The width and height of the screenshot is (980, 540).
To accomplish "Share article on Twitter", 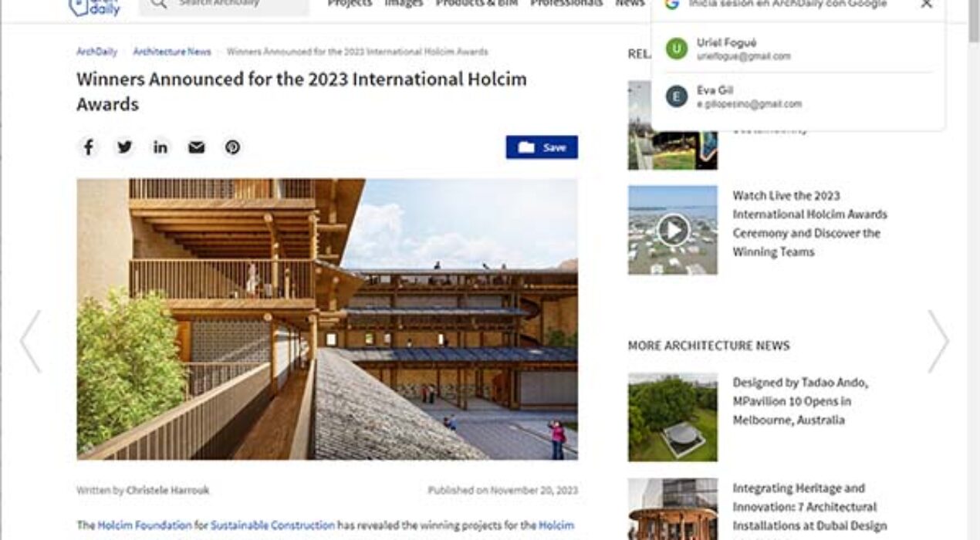I will coord(124,147).
